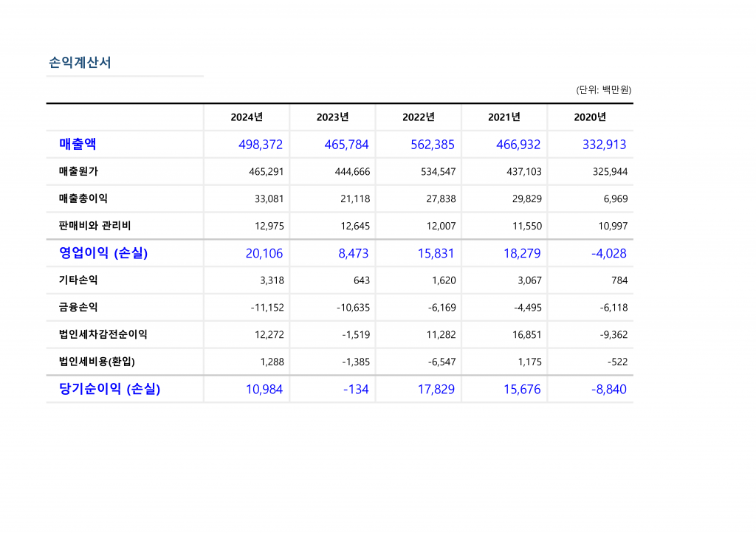Click the 2021년 column header

pos(504,117)
